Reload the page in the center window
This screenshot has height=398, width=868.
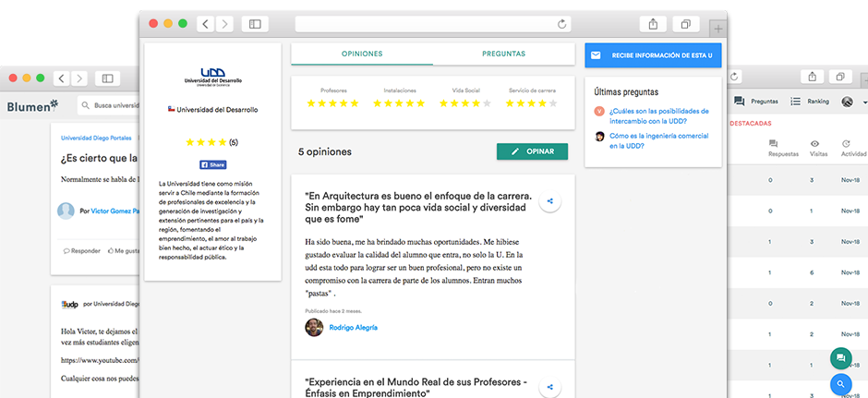tap(562, 24)
